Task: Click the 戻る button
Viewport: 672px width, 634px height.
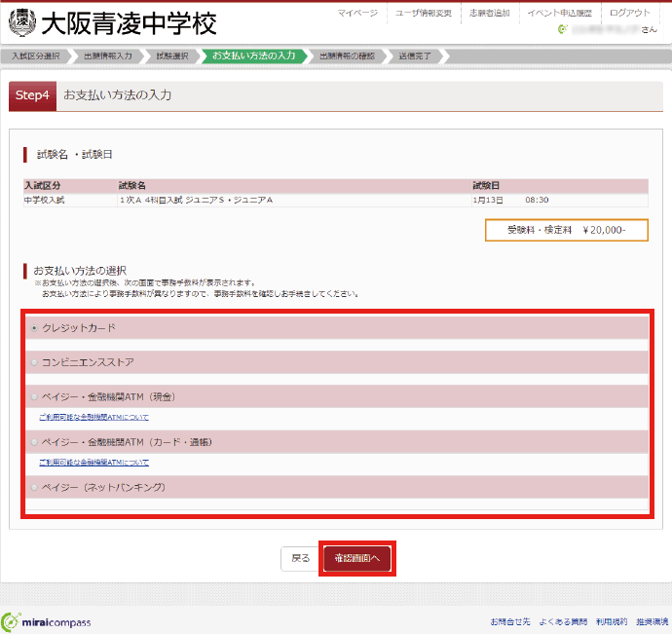Action: pos(300,559)
